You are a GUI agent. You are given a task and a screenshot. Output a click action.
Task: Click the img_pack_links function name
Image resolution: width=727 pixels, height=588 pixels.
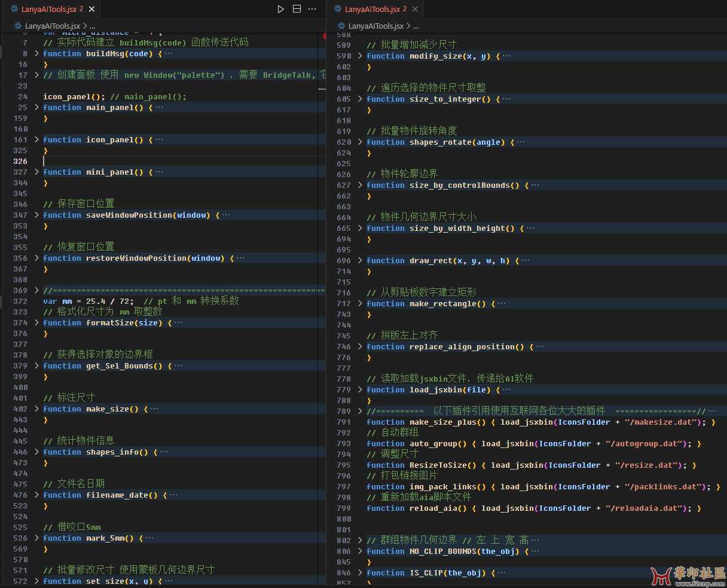point(443,487)
